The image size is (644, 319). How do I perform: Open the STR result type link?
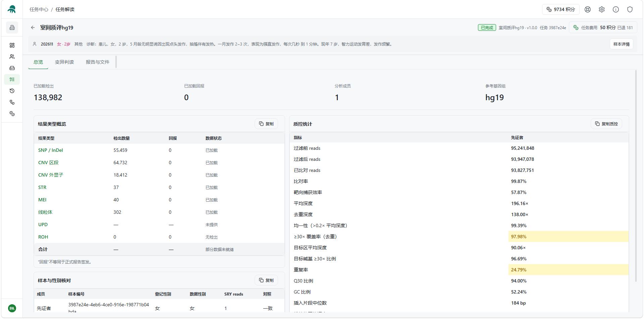[x=42, y=187]
